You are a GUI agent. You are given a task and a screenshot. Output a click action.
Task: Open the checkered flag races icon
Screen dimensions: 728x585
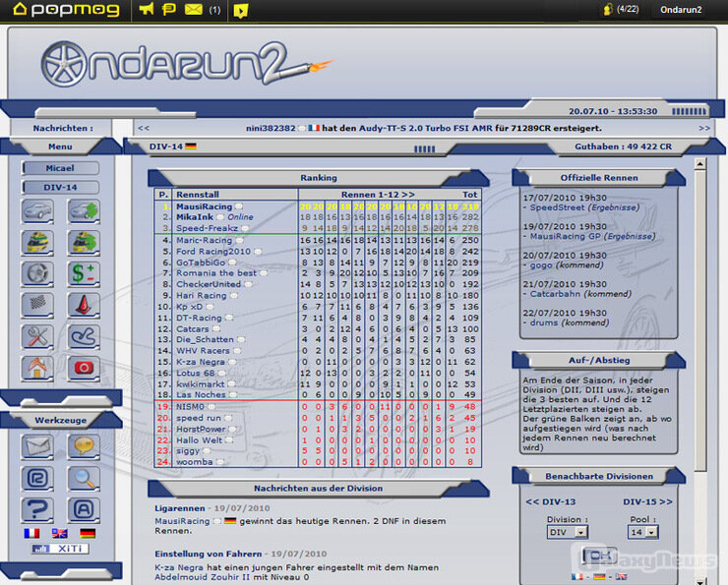[x=37, y=305]
